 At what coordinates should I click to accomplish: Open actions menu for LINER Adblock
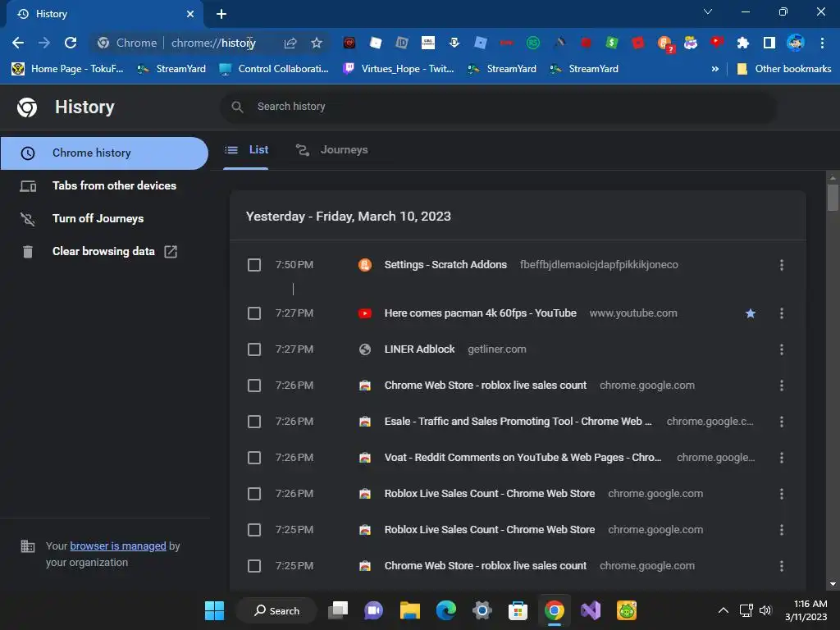click(x=782, y=349)
